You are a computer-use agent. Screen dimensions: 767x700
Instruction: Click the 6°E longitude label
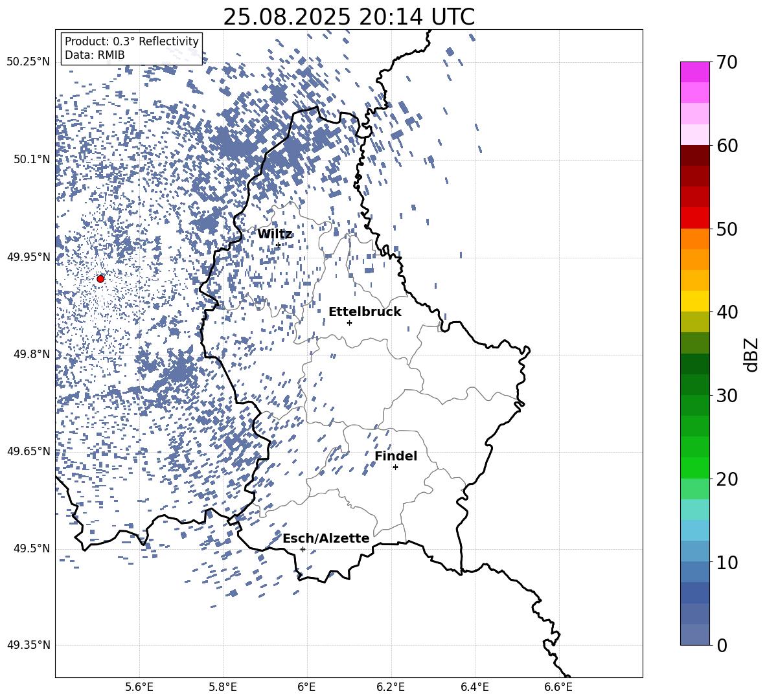point(306,687)
